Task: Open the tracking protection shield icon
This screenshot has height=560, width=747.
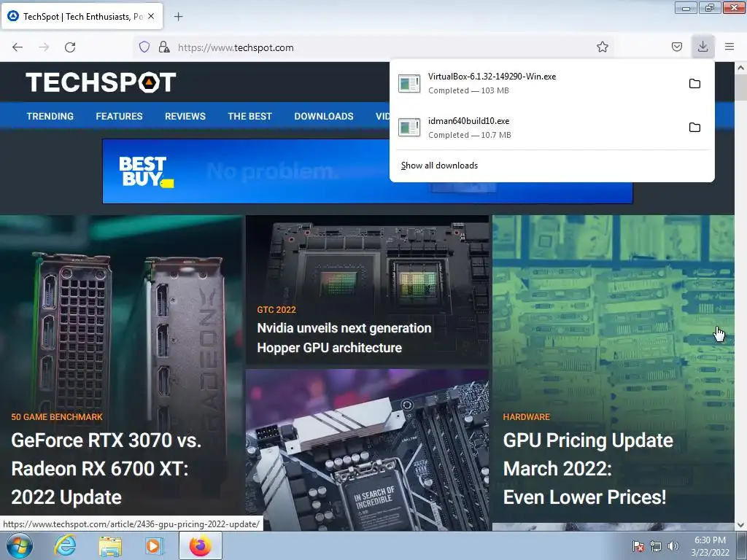Action: coord(144,47)
